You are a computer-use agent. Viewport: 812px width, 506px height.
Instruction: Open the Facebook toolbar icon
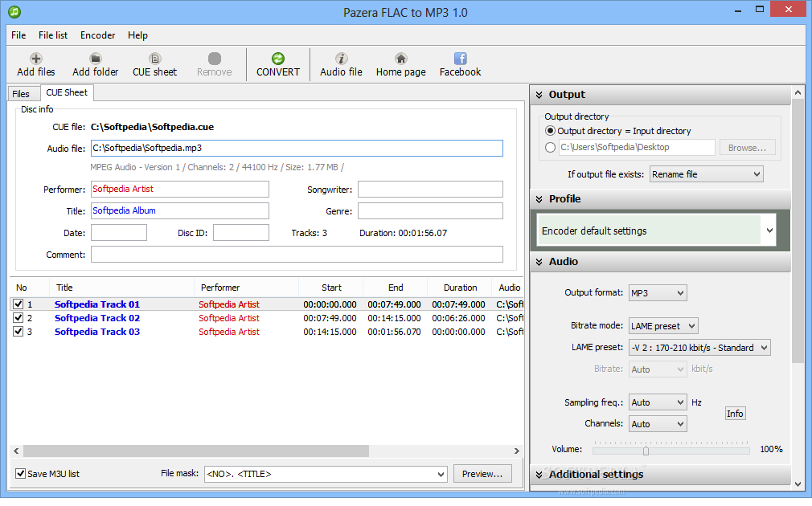coord(461,59)
